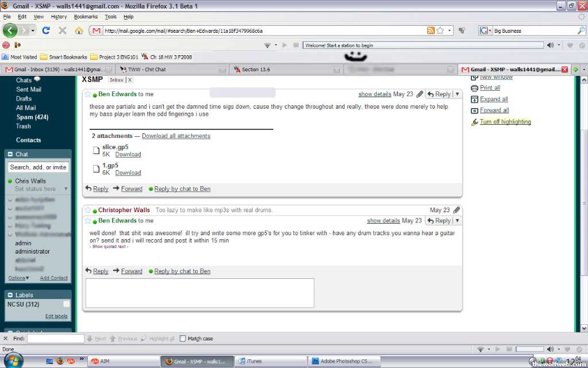Open a new tab with the plus button
Viewport: 588px width, 368px height.
(x=576, y=70)
